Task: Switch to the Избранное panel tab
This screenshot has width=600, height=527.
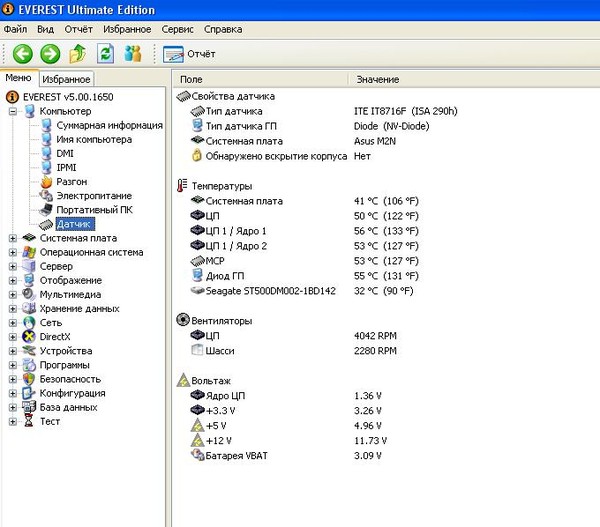Action: click(x=66, y=79)
